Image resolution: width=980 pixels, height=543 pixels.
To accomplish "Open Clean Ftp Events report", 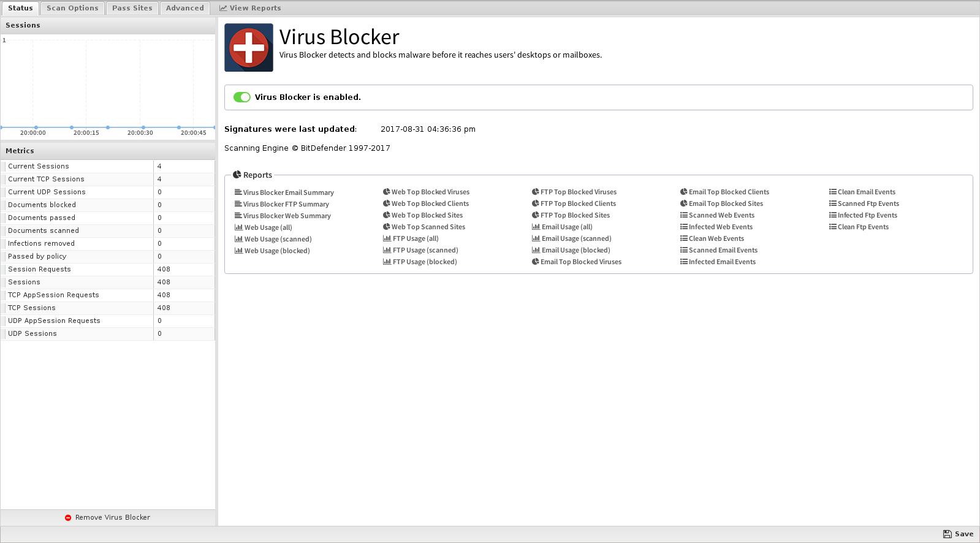I will [x=859, y=227].
